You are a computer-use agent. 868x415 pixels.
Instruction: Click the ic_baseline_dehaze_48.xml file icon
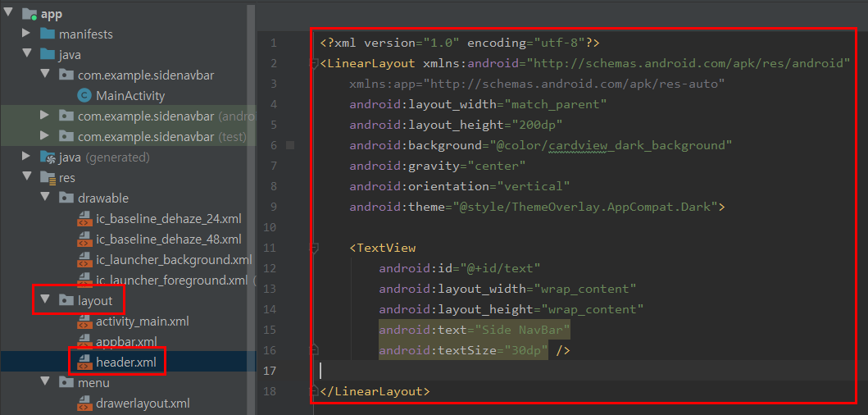[84, 239]
